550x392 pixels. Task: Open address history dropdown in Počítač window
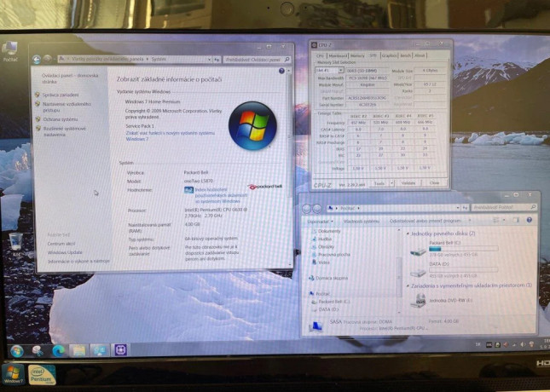[458, 208]
